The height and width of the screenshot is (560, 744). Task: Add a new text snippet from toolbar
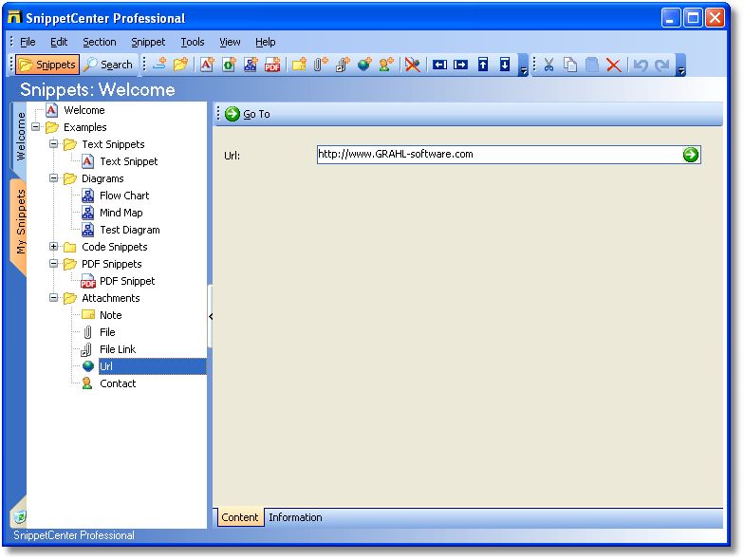tap(207, 65)
